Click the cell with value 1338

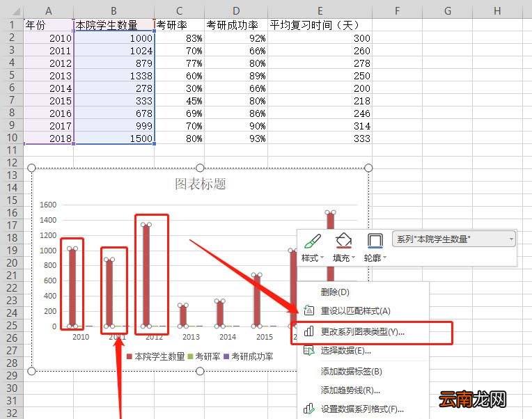pyautogui.click(x=114, y=76)
